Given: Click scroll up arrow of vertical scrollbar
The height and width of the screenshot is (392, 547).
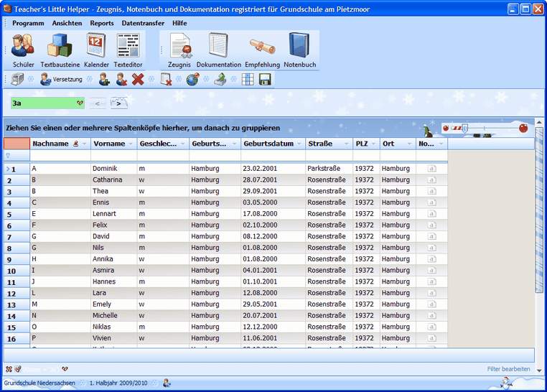Looking at the screenshot, I should [x=539, y=122].
